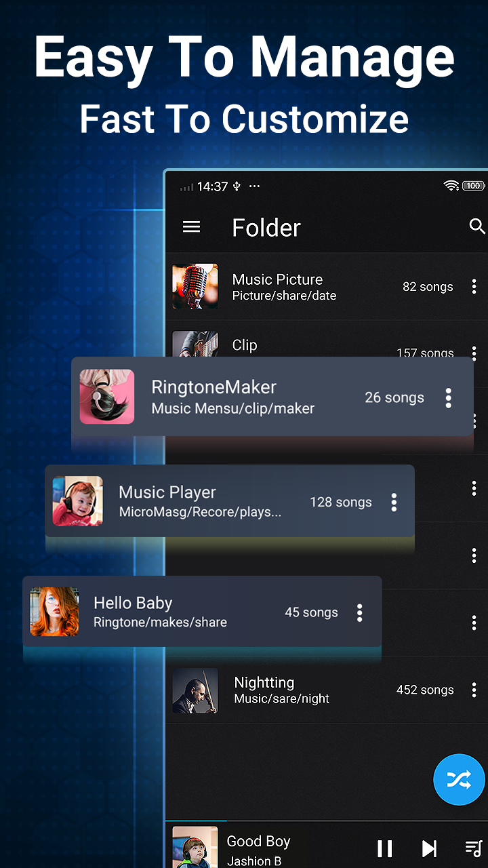Expand three-dot menu for Music Player
Image resolution: width=488 pixels, height=868 pixels.
click(394, 502)
